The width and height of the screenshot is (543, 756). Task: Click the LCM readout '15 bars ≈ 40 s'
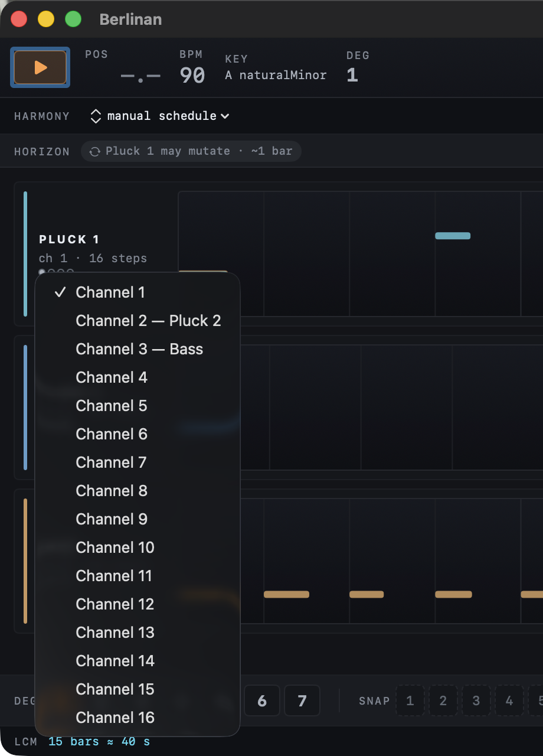99,741
